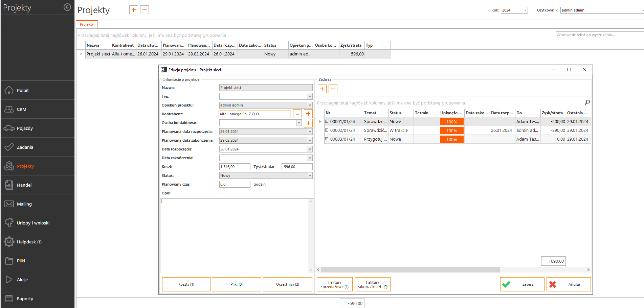Open the Koszty (1) button
The image size is (644, 308).
[186, 284]
